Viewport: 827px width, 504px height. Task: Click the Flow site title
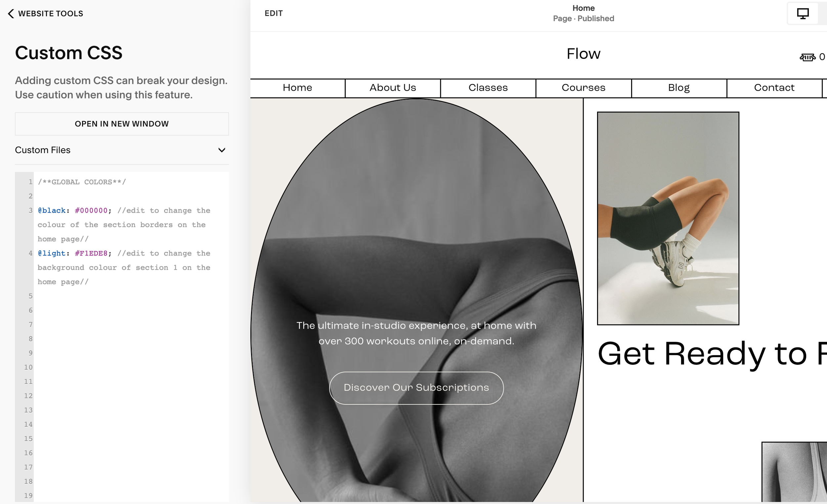pyautogui.click(x=583, y=54)
